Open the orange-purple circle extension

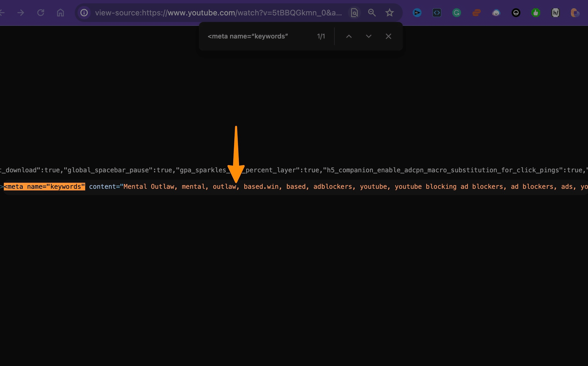pyautogui.click(x=575, y=13)
